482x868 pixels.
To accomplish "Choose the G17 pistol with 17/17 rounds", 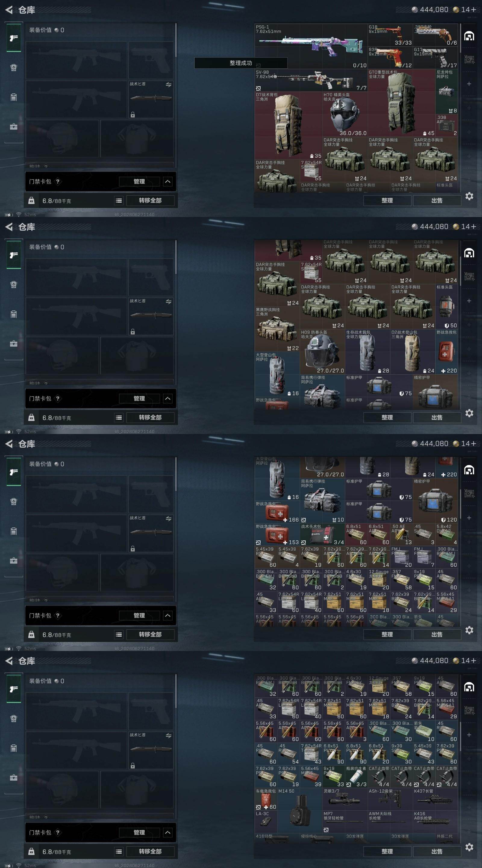I will tap(435, 58).
